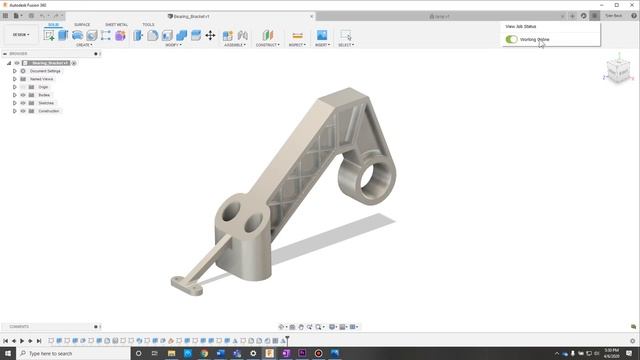
Task: Switch to the Solid tab
Action: click(x=53, y=24)
